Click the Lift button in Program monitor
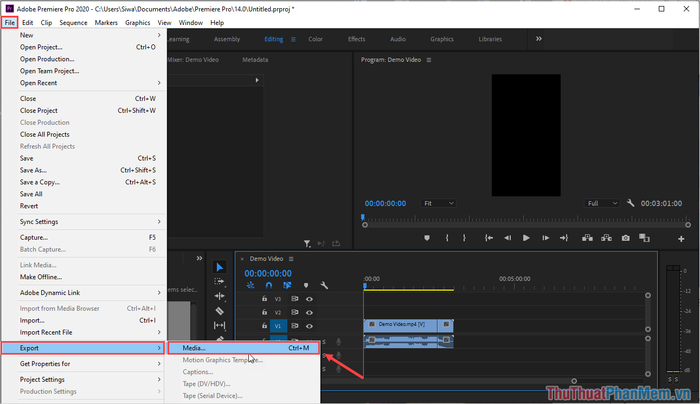The image size is (700, 404). pyautogui.click(x=588, y=238)
